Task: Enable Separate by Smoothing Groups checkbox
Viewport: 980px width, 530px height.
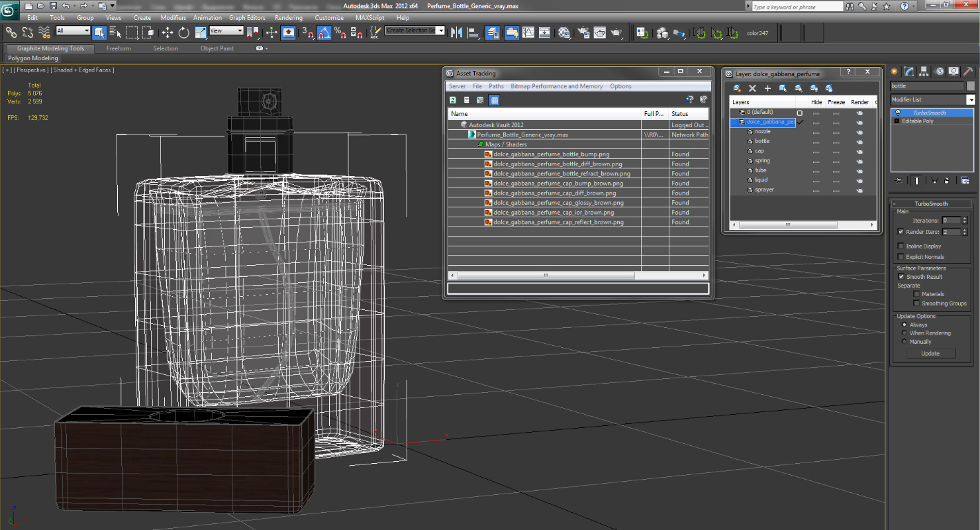Action: (x=916, y=303)
